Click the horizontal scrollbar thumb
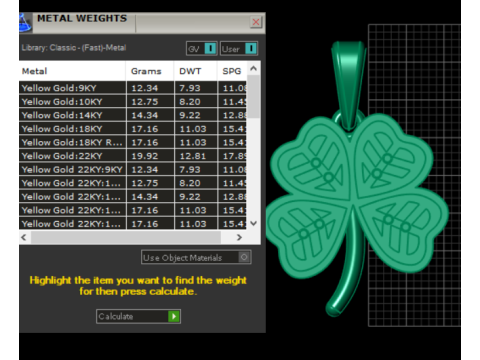This screenshot has height=360, width=480. coord(126,237)
